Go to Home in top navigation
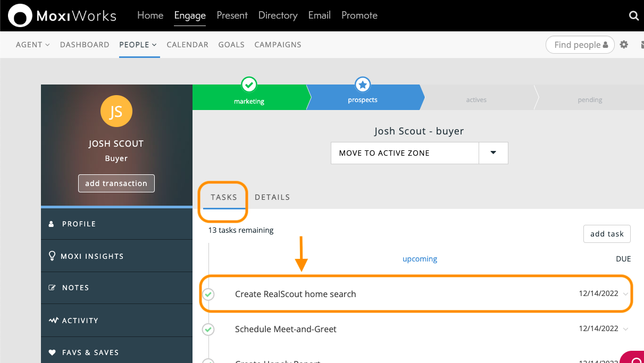This screenshot has width=644, height=363. click(150, 15)
